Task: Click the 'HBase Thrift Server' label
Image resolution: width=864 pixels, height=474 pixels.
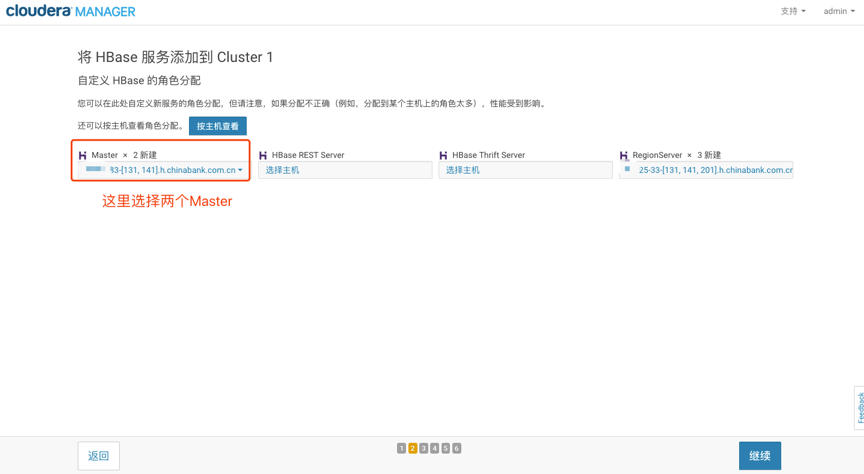Action: click(x=489, y=155)
